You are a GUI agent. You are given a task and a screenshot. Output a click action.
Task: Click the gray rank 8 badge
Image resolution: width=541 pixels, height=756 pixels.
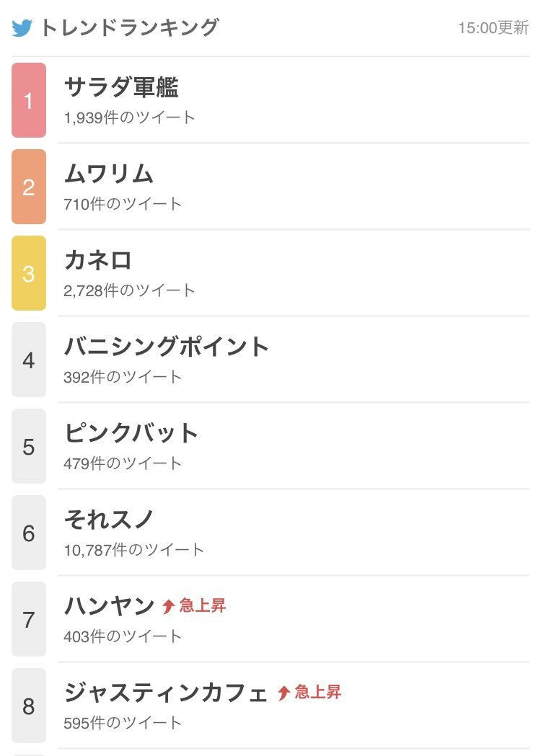tap(29, 706)
